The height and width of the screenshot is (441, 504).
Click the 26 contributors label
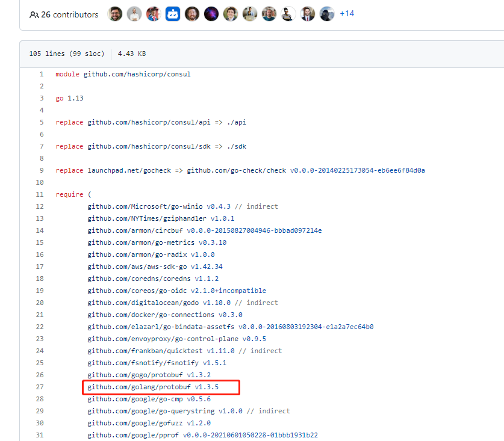point(70,15)
